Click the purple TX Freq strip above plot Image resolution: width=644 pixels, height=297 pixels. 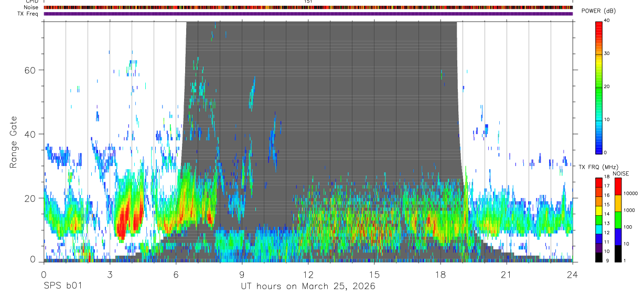(308, 14)
